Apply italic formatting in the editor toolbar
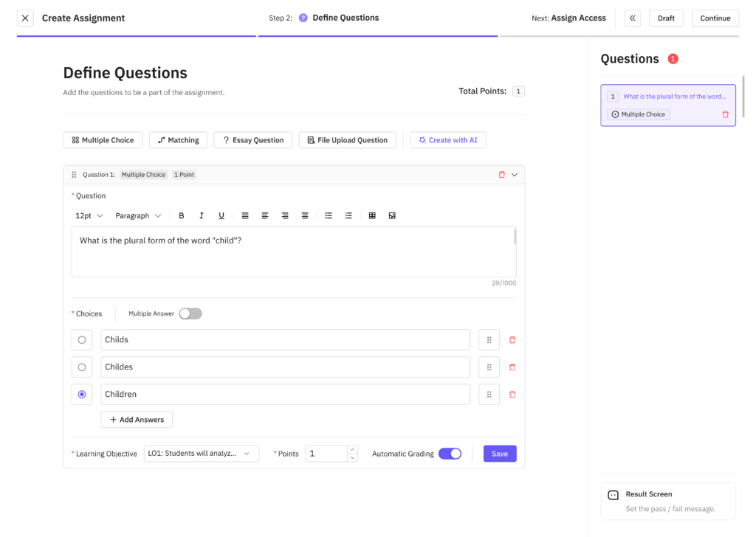Screen dimensions: 756x537 [x=202, y=215]
